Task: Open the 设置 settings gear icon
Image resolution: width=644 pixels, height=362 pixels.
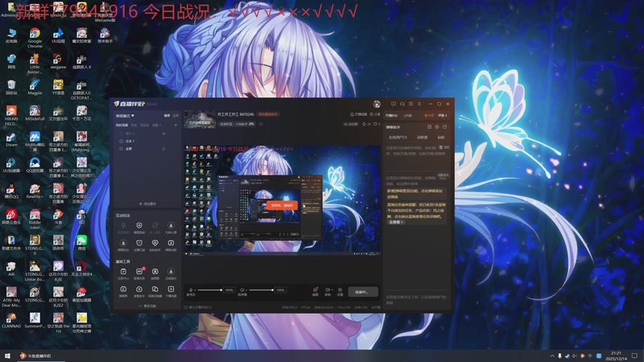Action: point(340,291)
